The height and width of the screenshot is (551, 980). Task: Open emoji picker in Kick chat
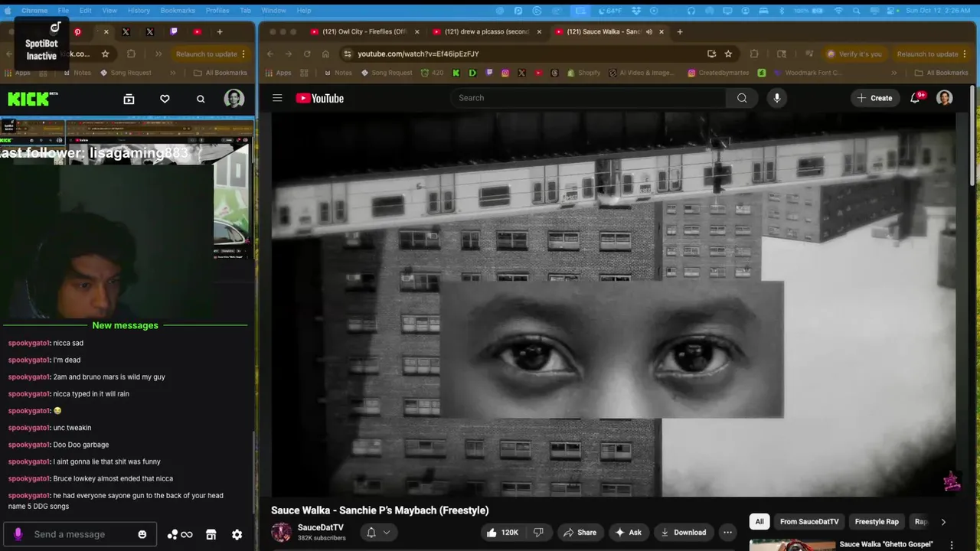(x=142, y=534)
